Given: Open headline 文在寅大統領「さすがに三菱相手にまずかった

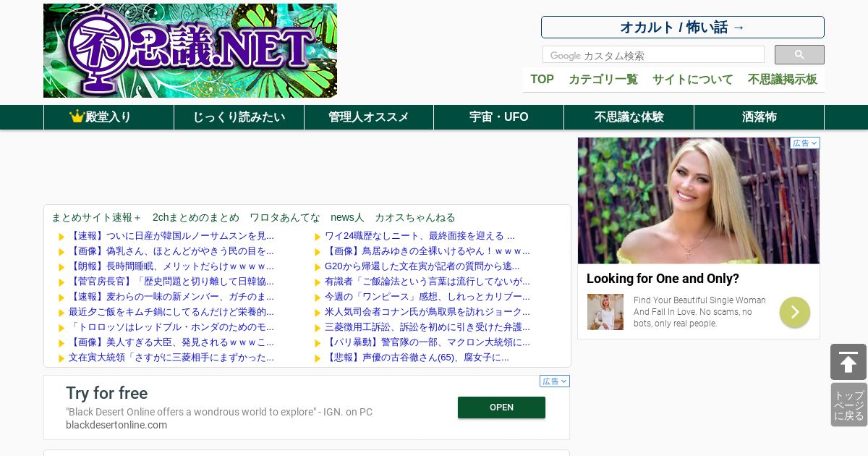Looking at the screenshot, I should point(171,358).
